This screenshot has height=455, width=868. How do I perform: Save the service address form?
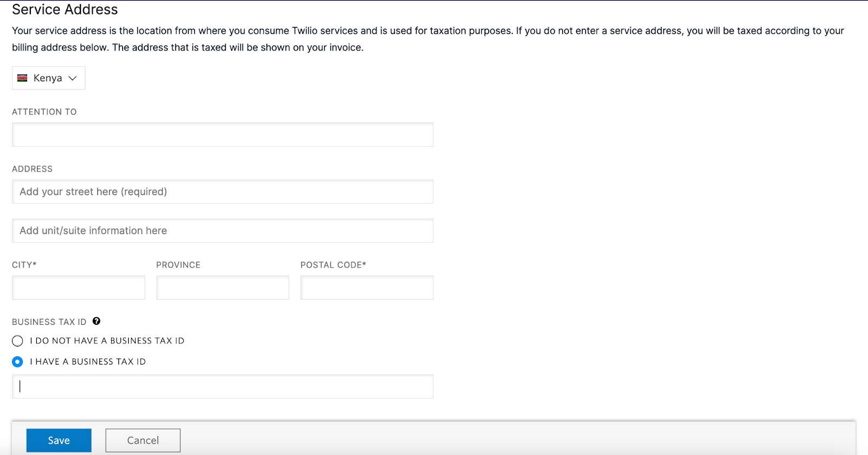(59, 440)
